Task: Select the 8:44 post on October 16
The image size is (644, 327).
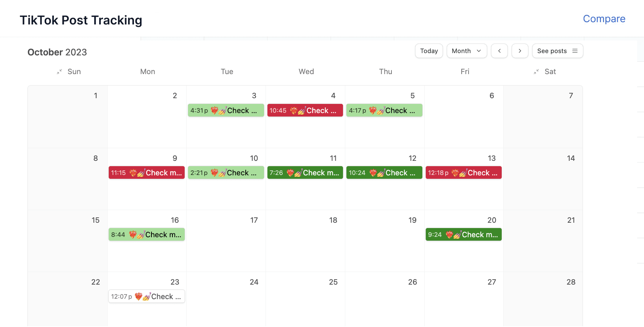Action: click(147, 235)
